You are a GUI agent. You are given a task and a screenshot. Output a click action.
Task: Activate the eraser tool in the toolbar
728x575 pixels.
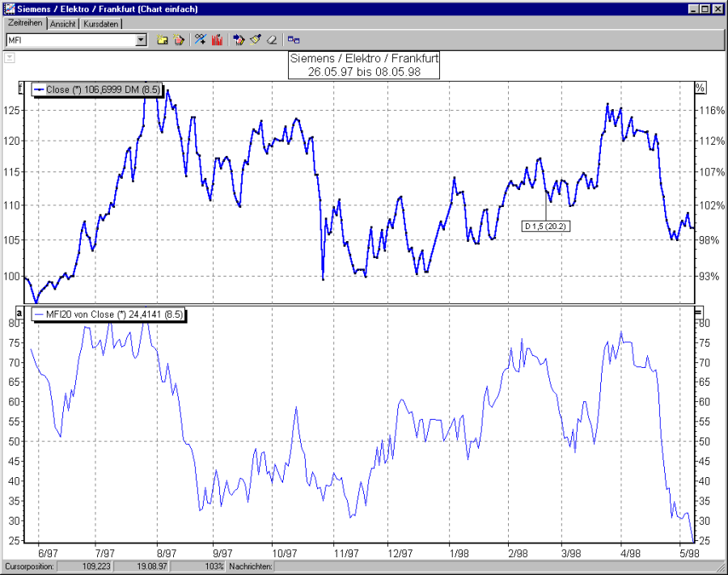272,39
